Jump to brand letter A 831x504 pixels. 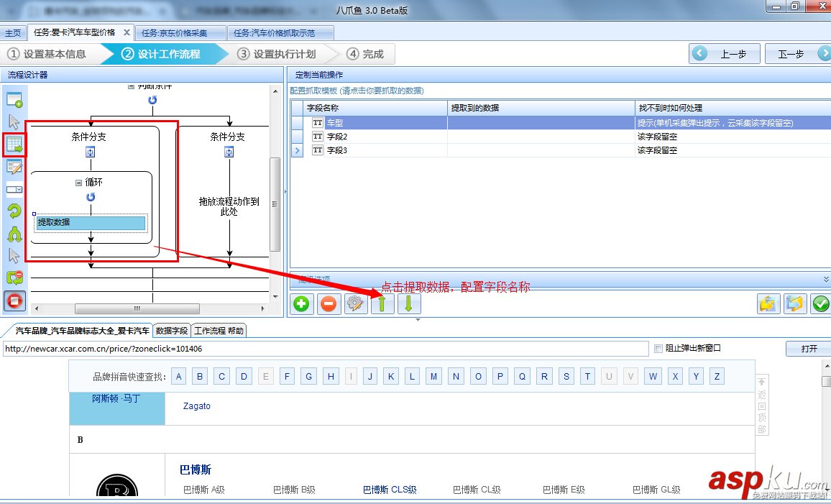[x=178, y=376]
